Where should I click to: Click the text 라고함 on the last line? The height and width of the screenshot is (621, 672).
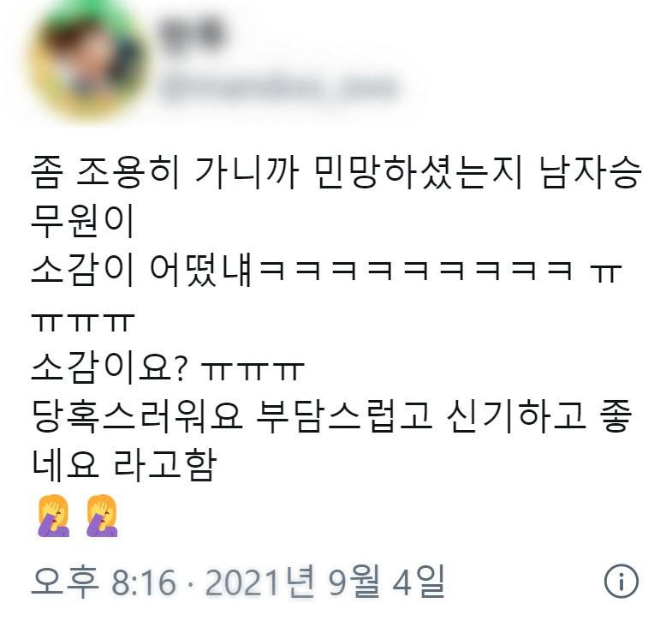(x=164, y=465)
